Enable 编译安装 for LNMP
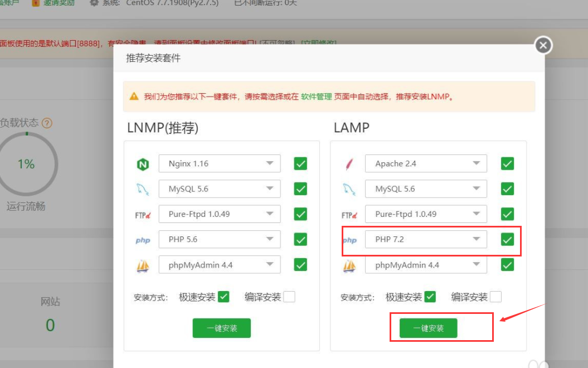This screenshot has width=588, height=368. tap(289, 297)
